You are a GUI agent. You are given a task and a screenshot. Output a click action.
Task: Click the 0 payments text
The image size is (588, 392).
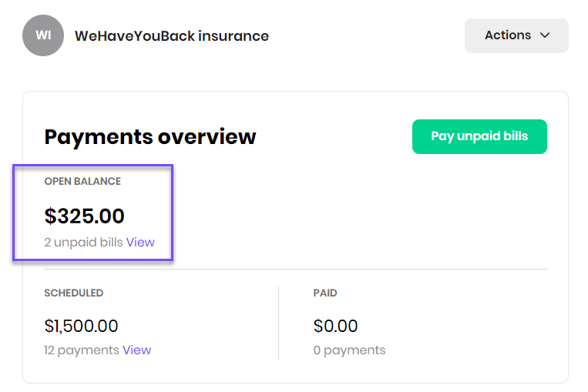(x=349, y=350)
